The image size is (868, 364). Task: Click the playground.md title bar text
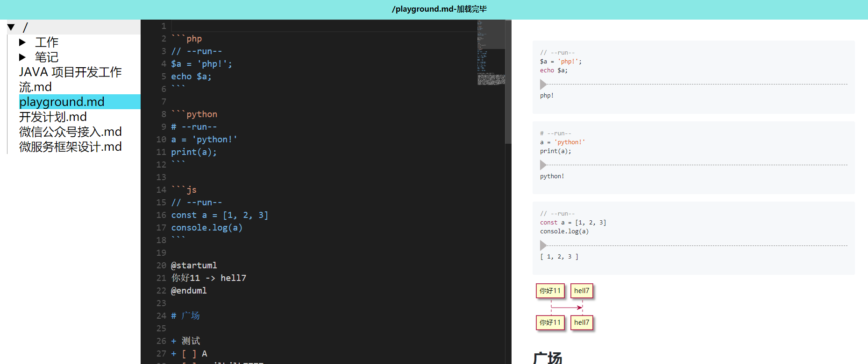[x=439, y=9]
